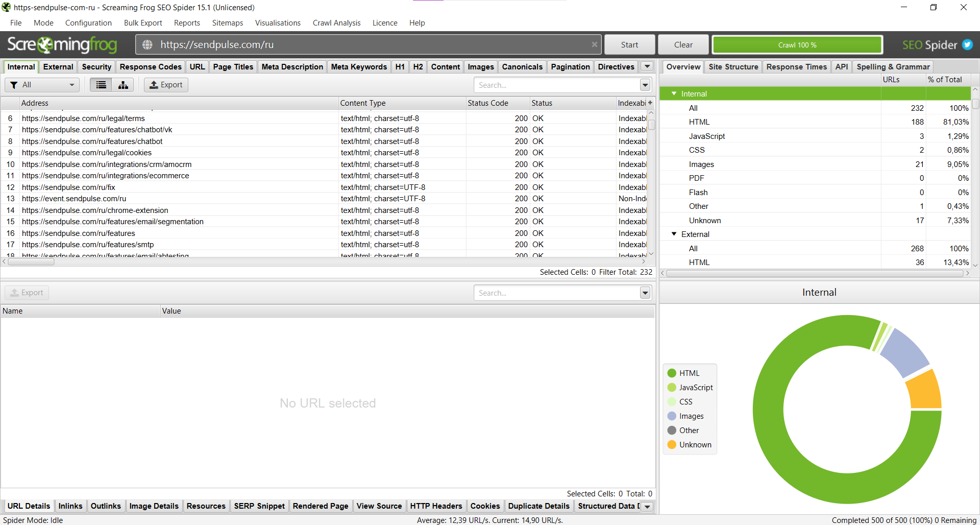
Task: Open the Twitter bird icon link
Action: (967, 45)
